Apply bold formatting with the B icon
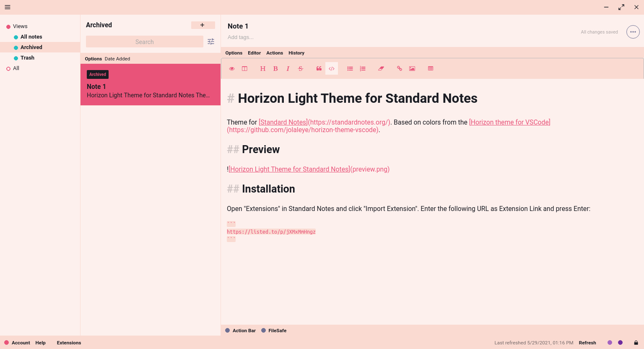The width and height of the screenshot is (644, 349). point(275,69)
